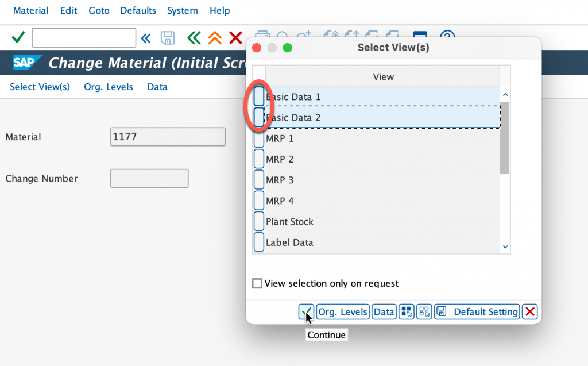The width and height of the screenshot is (588, 366).
Task: Open the Goto menu
Action: (99, 11)
